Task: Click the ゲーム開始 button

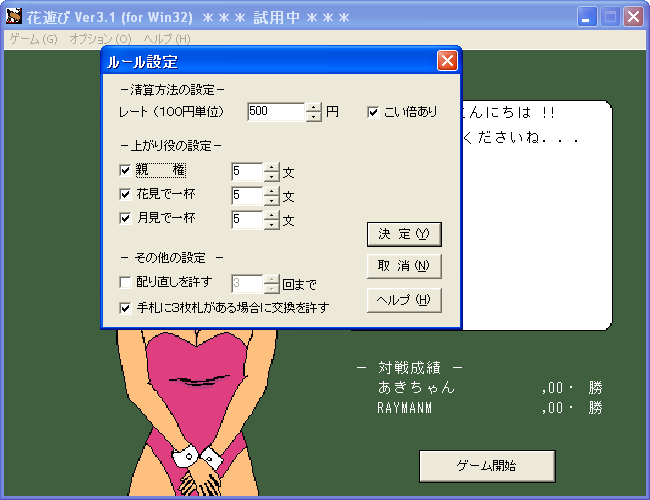Action: pos(487,466)
